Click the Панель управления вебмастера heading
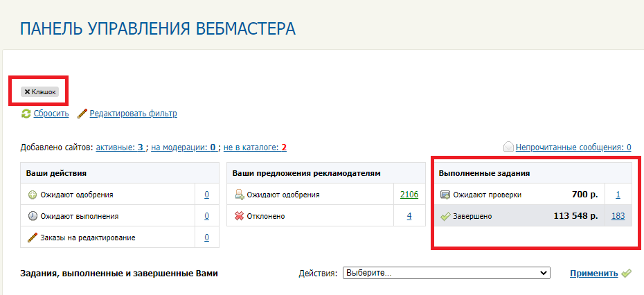Viewport: 644px width, 295px height. [x=158, y=29]
